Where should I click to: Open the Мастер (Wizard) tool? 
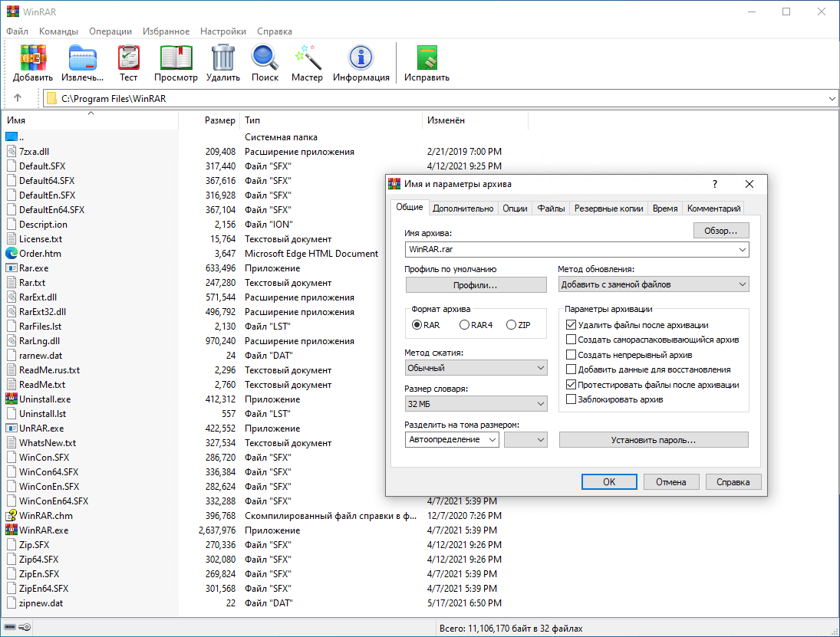coord(307,63)
